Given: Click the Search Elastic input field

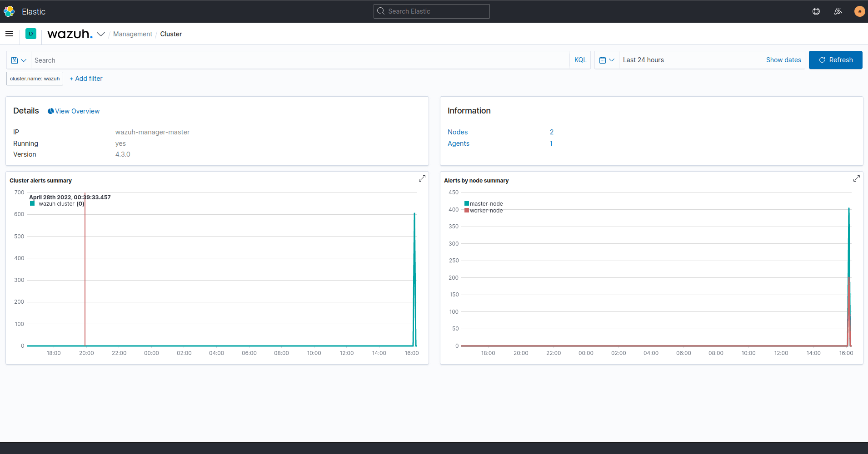Looking at the screenshot, I should 431,11.
